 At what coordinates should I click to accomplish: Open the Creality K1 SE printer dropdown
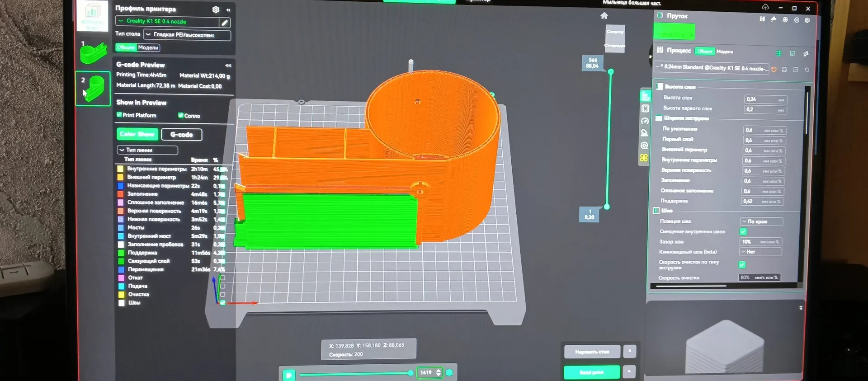point(167,21)
